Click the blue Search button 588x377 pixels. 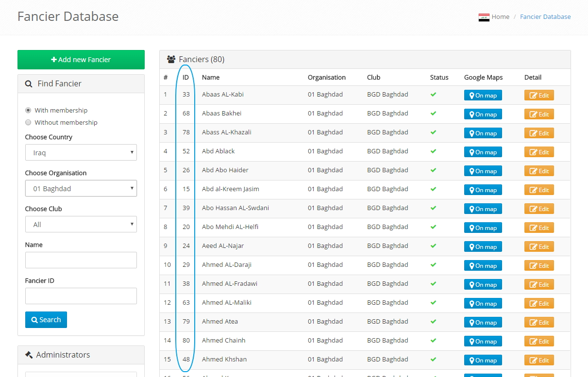click(x=46, y=320)
